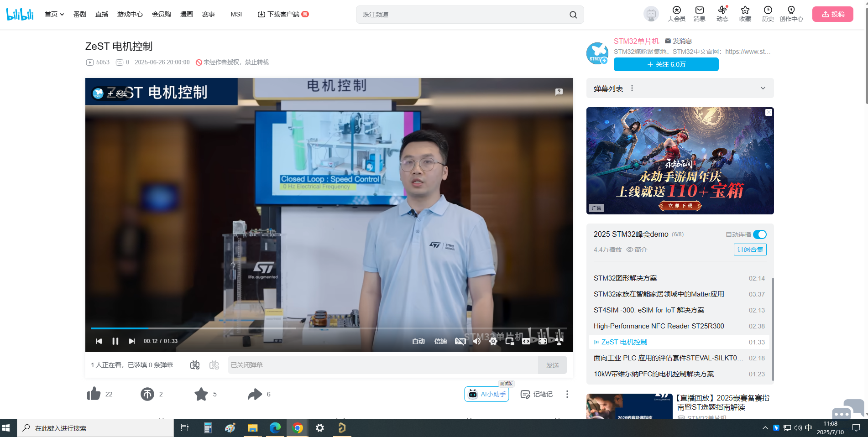868x437 pixels.
Task: Switch the player to fullscreen
Action: [x=559, y=341]
